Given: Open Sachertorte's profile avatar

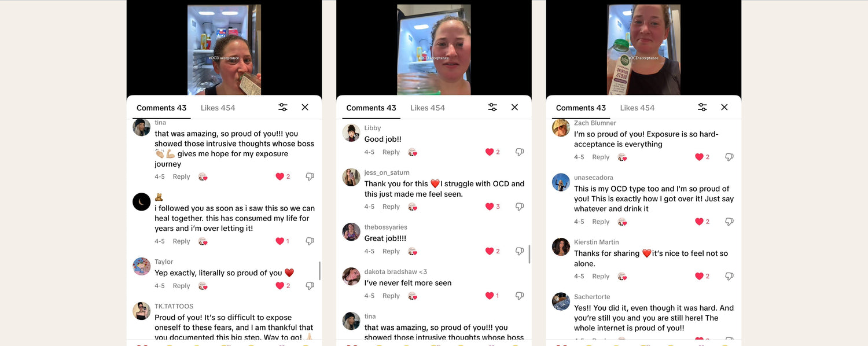Looking at the screenshot, I should (x=561, y=301).
